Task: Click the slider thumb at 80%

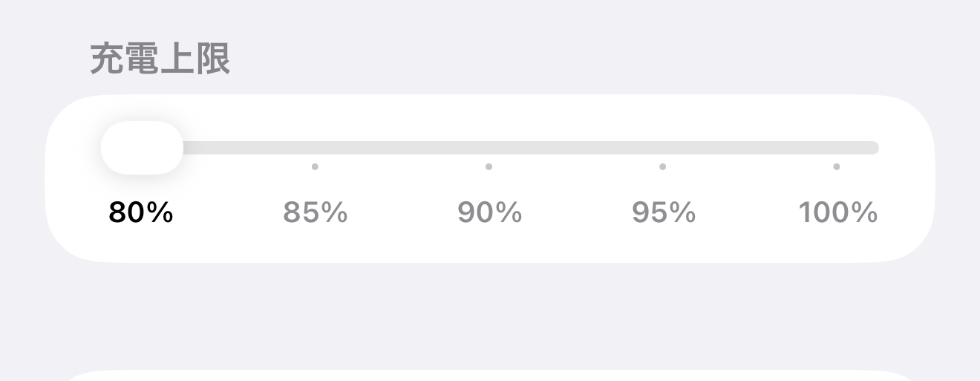Action: (x=142, y=148)
